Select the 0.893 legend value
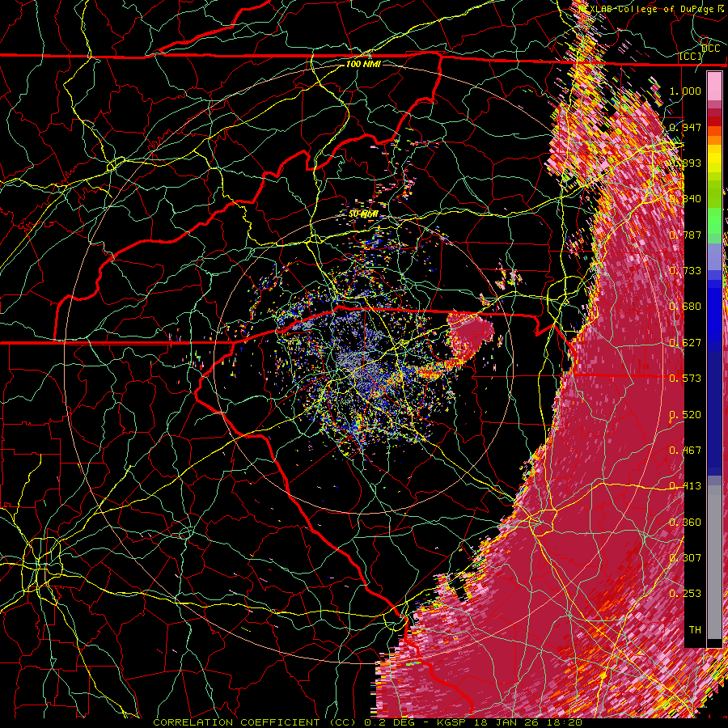 [685, 163]
